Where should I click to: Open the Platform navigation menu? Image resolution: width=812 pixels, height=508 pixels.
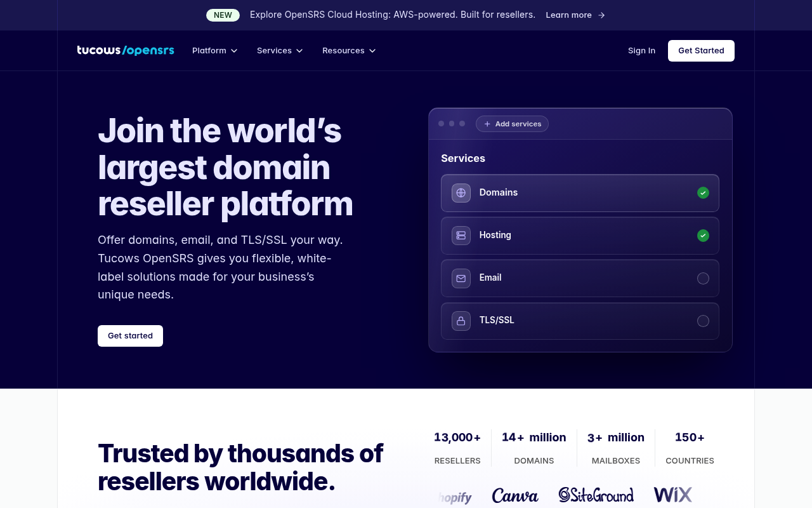pyautogui.click(x=215, y=51)
